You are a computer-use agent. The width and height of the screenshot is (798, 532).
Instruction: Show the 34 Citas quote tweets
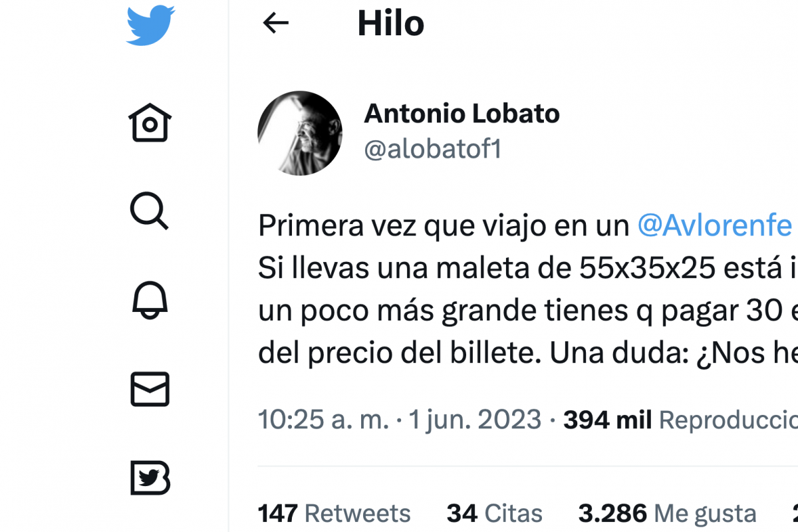click(495, 513)
